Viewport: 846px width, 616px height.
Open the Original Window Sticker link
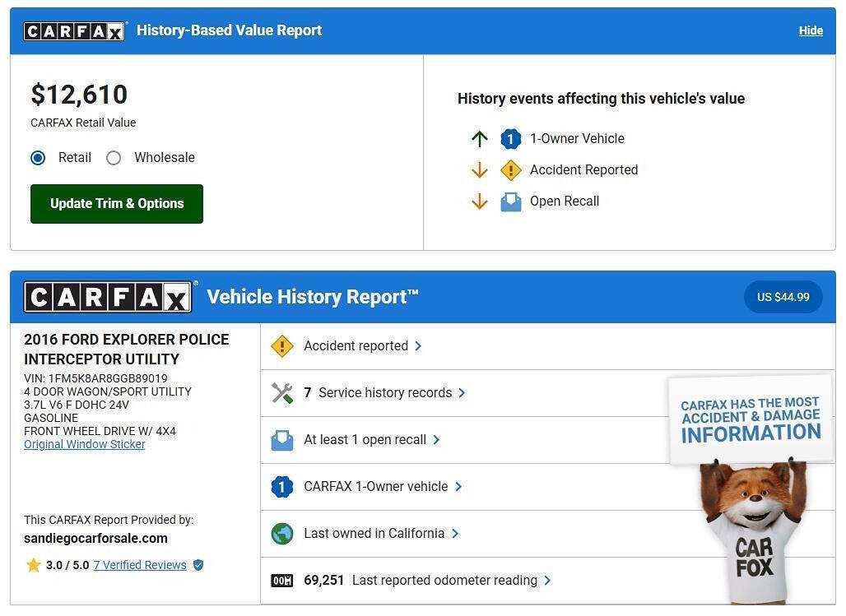click(x=85, y=444)
